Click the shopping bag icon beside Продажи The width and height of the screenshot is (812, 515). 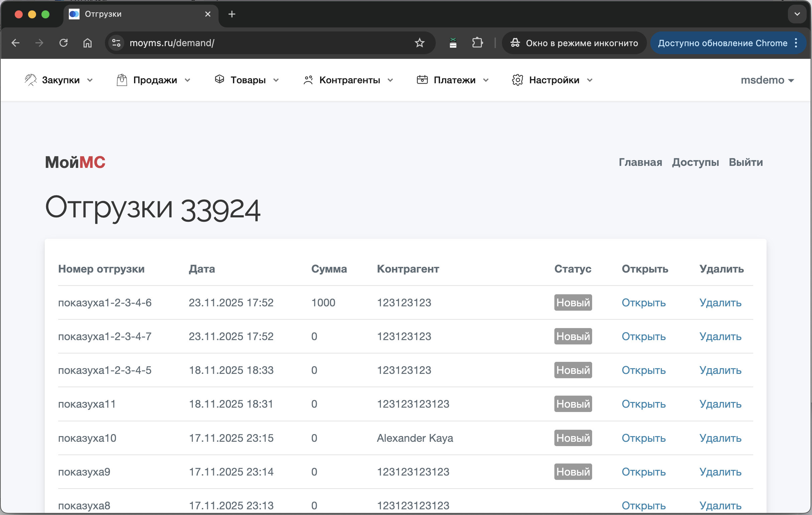122,80
